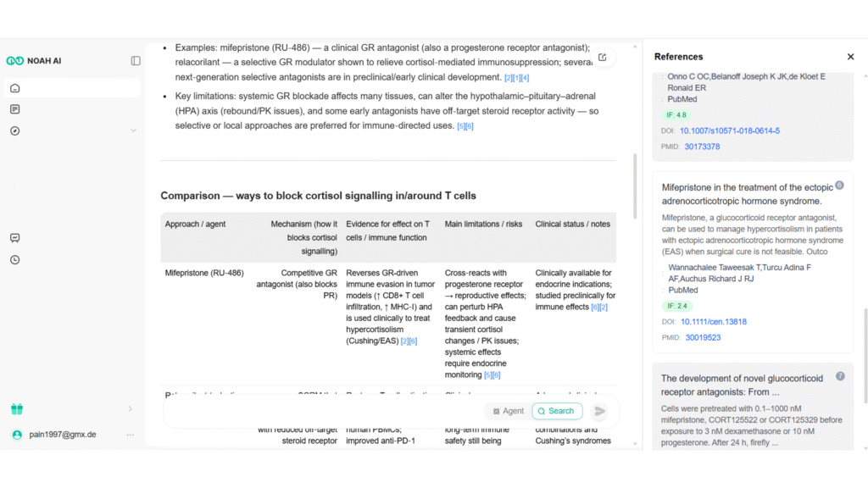Open PMID link 30173378
The image size is (868, 488).
(x=702, y=147)
